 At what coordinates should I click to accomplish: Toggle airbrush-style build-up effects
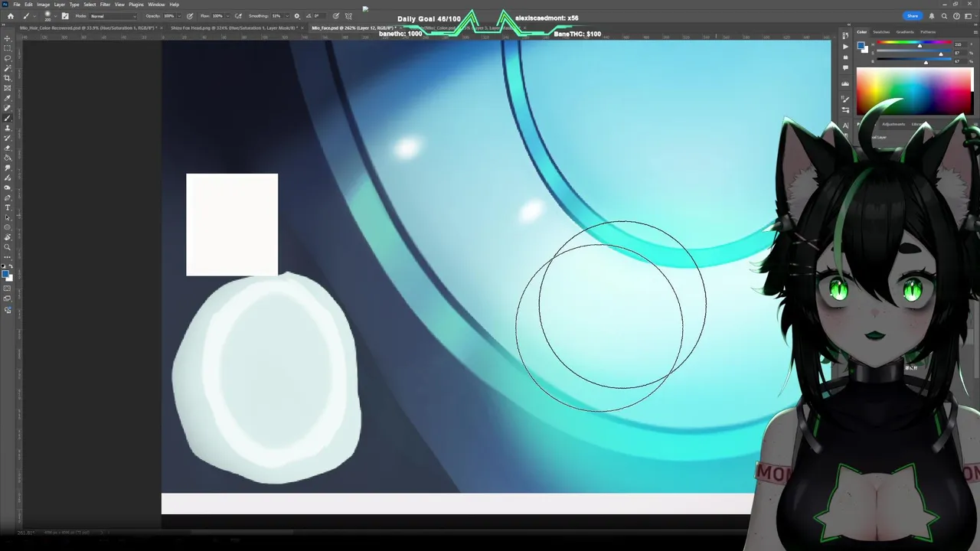pos(239,16)
